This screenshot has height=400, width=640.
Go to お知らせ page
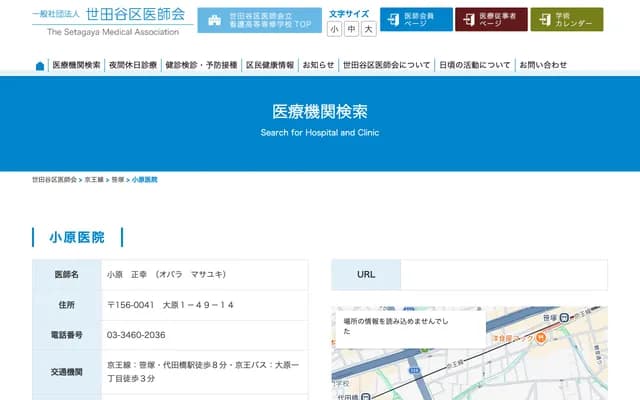click(318, 65)
